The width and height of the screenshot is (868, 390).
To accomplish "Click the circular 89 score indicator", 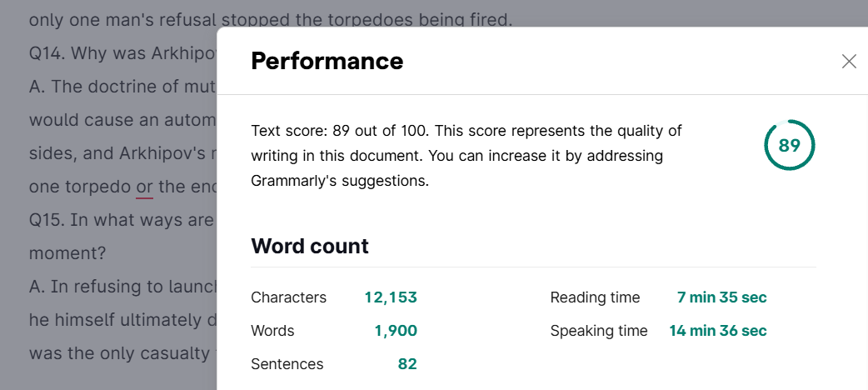I will click(790, 145).
